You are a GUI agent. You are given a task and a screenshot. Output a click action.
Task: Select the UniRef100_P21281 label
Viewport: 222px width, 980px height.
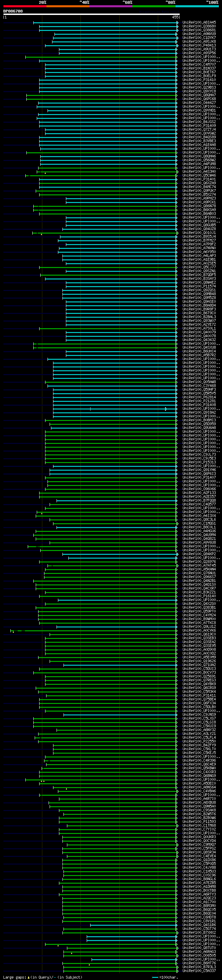(199, 401)
